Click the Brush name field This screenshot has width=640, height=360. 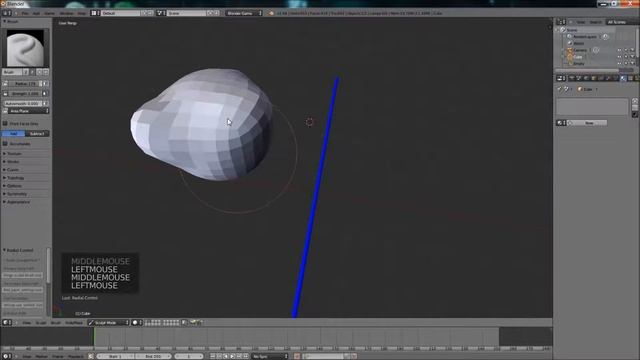[12, 72]
